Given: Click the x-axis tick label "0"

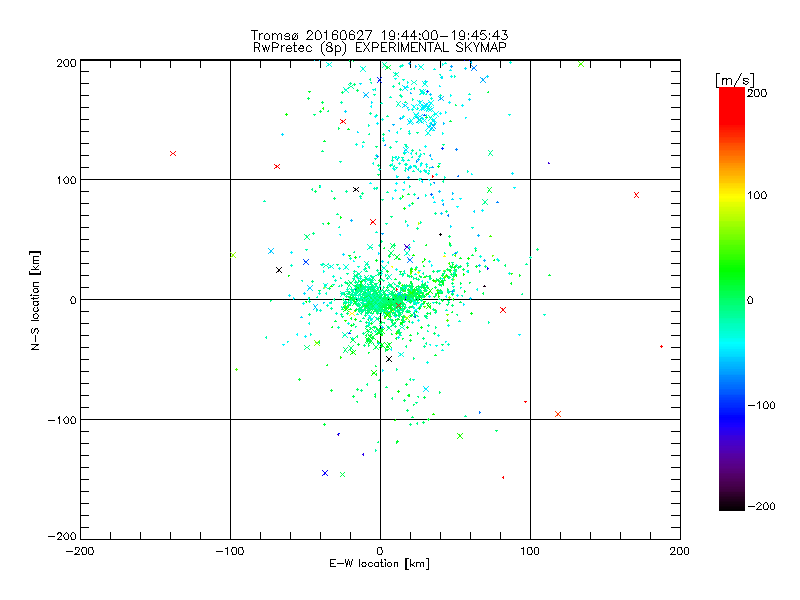Looking at the screenshot, I should pyautogui.click(x=380, y=551).
